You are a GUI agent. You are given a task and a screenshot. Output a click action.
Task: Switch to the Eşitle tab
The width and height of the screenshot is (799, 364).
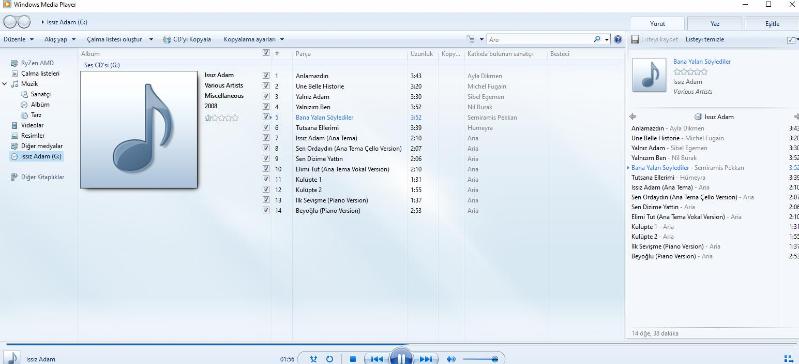tap(771, 23)
